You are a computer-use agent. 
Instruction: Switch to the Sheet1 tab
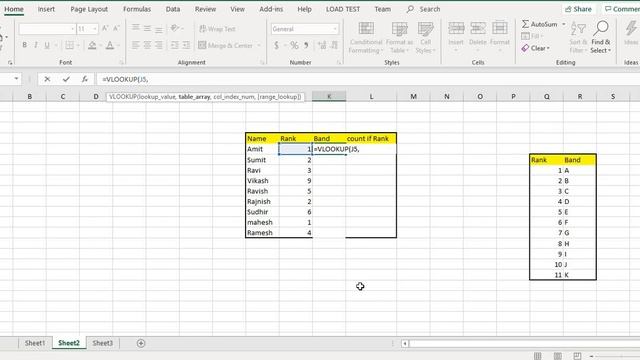(35, 343)
